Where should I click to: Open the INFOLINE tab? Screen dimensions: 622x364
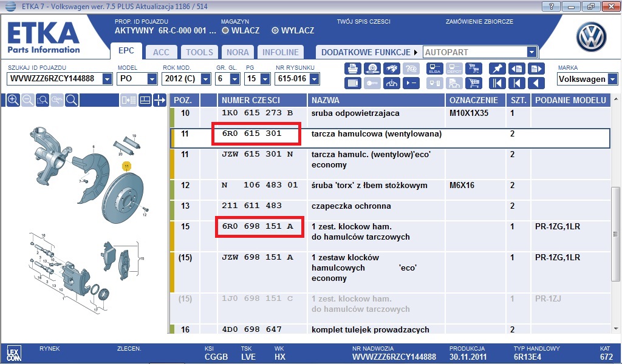(281, 52)
